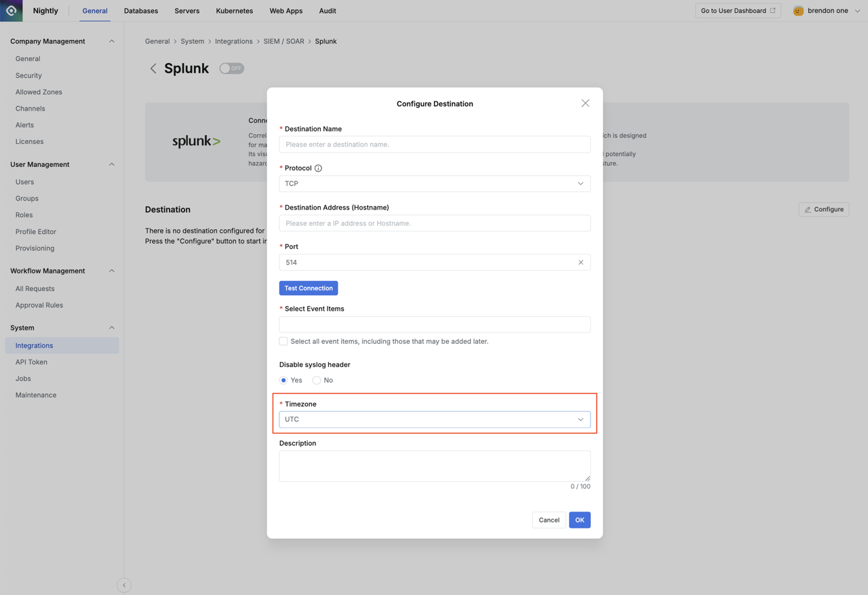
Task: Click the Test Connection button
Action: click(x=309, y=288)
